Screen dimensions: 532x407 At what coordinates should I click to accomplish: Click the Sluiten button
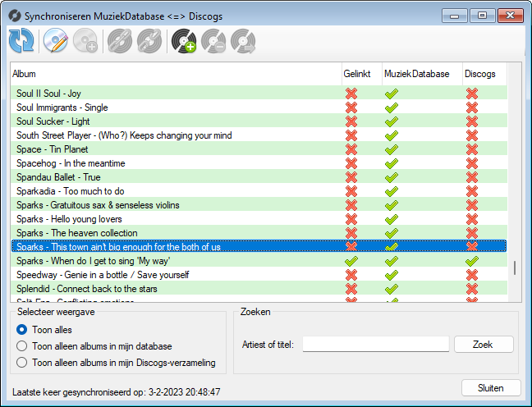point(491,387)
